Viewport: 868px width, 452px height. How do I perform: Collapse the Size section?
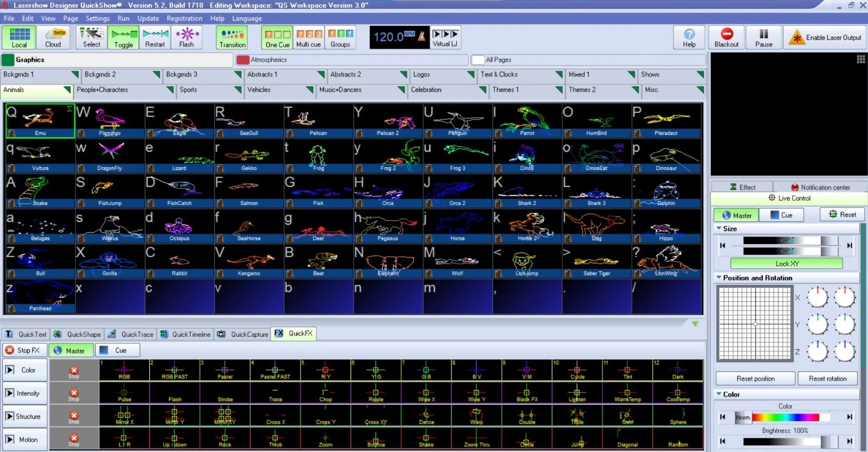pos(719,228)
